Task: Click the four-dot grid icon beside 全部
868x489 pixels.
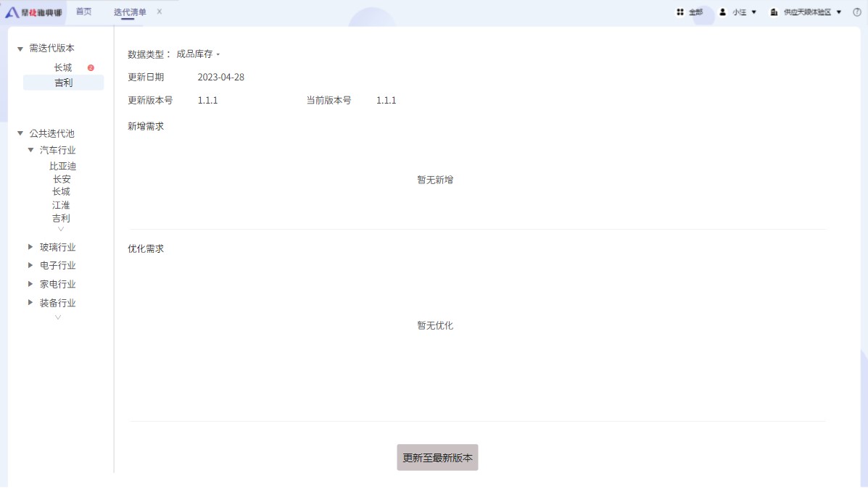Action: 680,12
